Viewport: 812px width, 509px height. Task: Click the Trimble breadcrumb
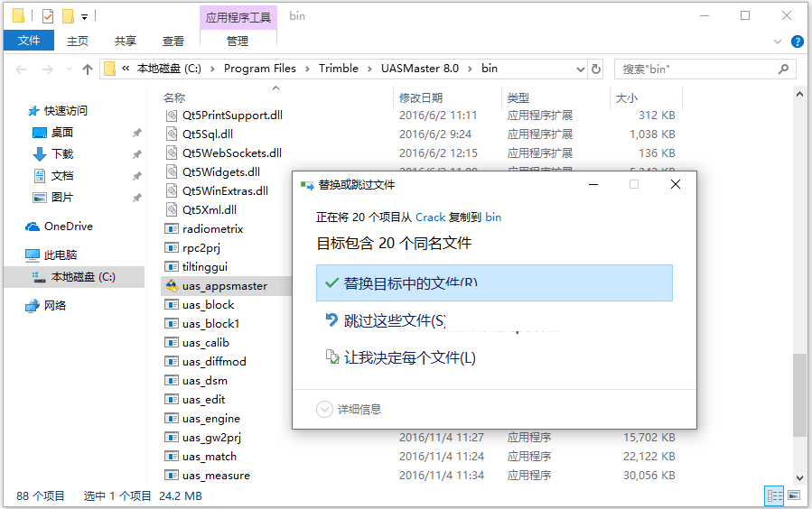339,69
